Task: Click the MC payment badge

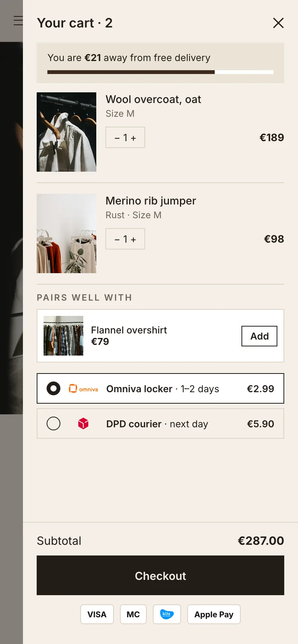Action: pyautogui.click(x=133, y=614)
